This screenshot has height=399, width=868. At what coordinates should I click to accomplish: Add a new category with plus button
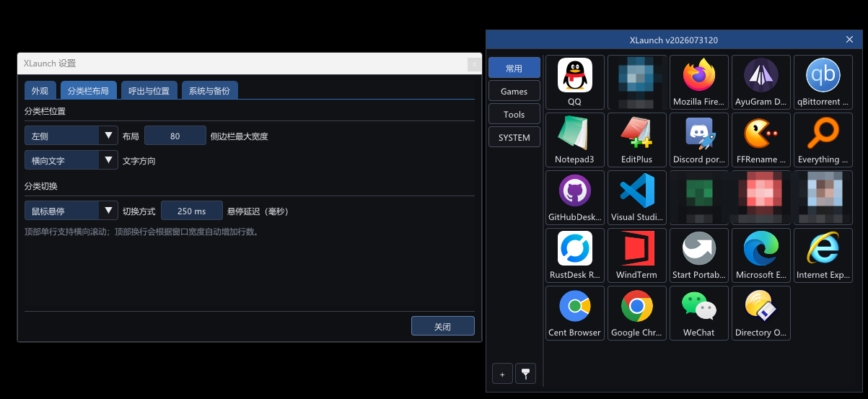click(x=502, y=374)
